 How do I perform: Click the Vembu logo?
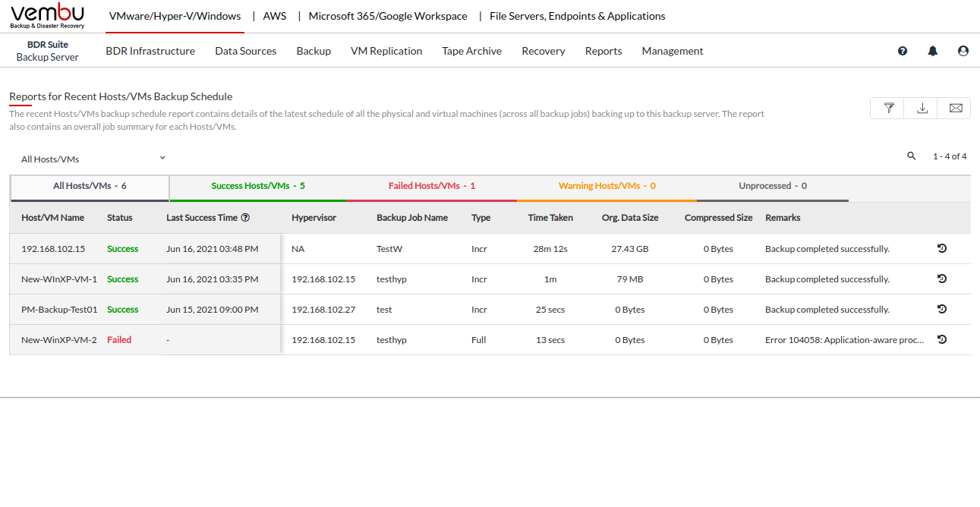pos(47,16)
